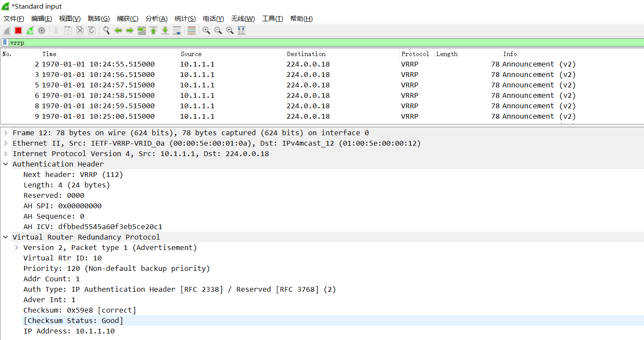Screen dimensions: 644x340
Task: Sort packets by the Time column header
Action: pyautogui.click(x=110, y=54)
